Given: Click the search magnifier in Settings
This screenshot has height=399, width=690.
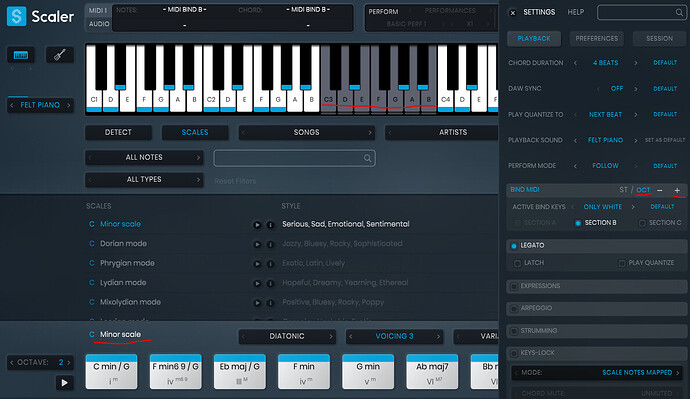Looking at the screenshot, I should (x=679, y=13).
